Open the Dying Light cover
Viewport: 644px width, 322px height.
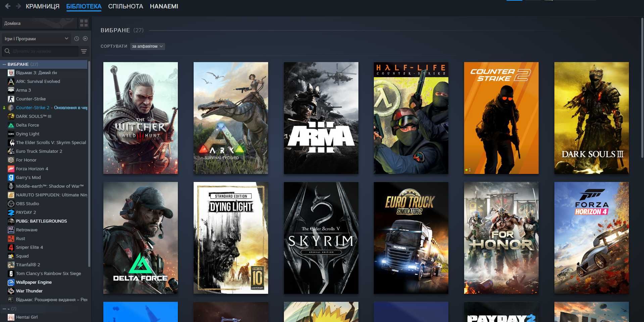click(x=231, y=238)
